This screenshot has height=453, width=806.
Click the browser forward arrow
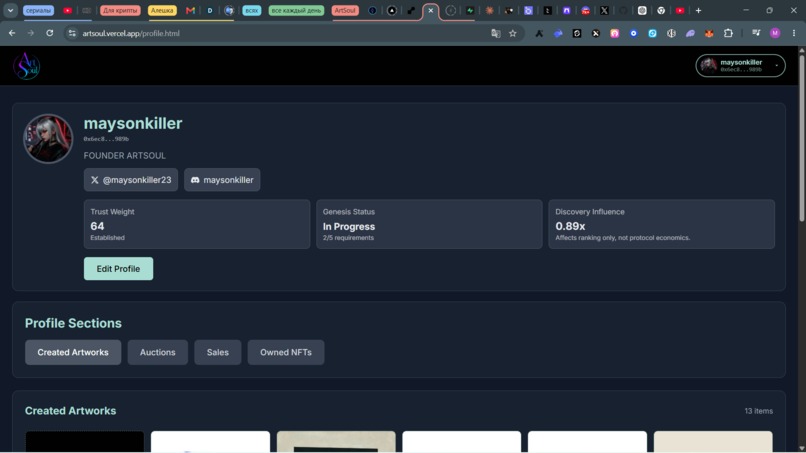31,33
